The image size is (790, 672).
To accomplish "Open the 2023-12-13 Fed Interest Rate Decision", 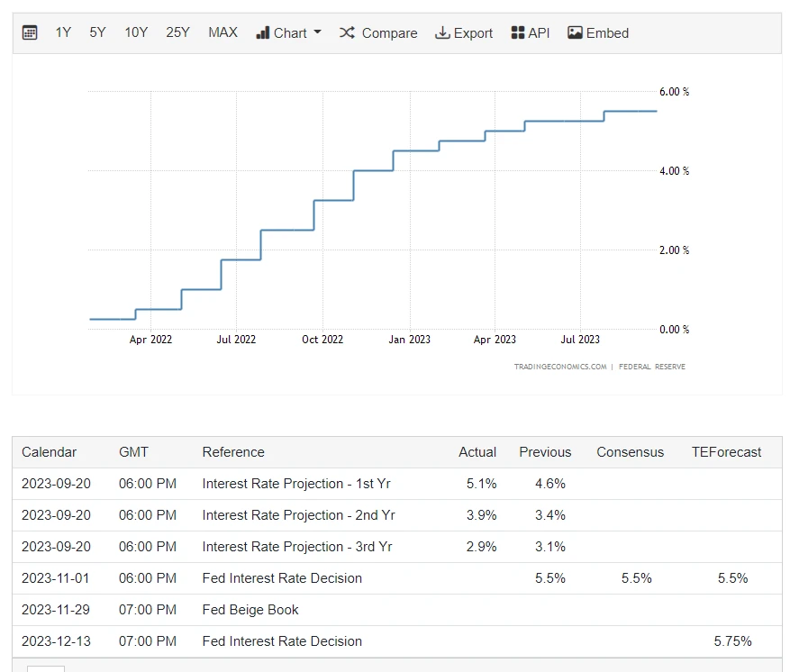I will point(282,641).
